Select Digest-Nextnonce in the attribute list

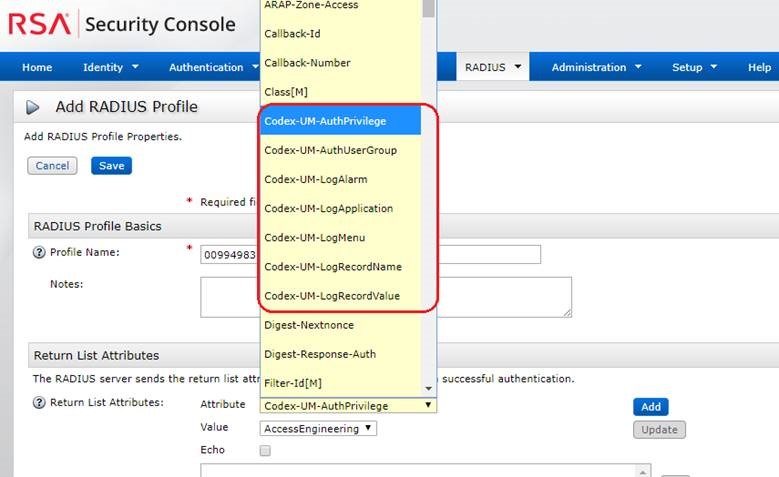pyautogui.click(x=308, y=325)
